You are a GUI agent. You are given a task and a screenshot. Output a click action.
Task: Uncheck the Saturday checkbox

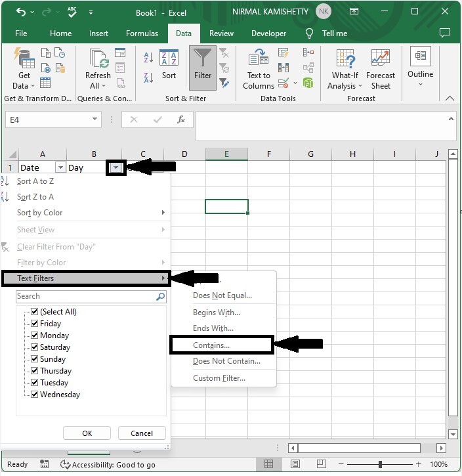pyautogui.click(x=35, y=347)
